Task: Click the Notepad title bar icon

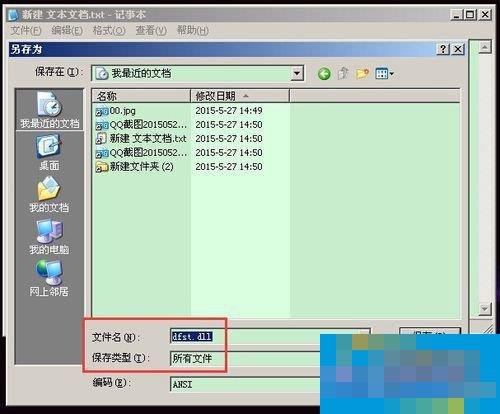Action: pyautogui.click(x=13, y=15)
